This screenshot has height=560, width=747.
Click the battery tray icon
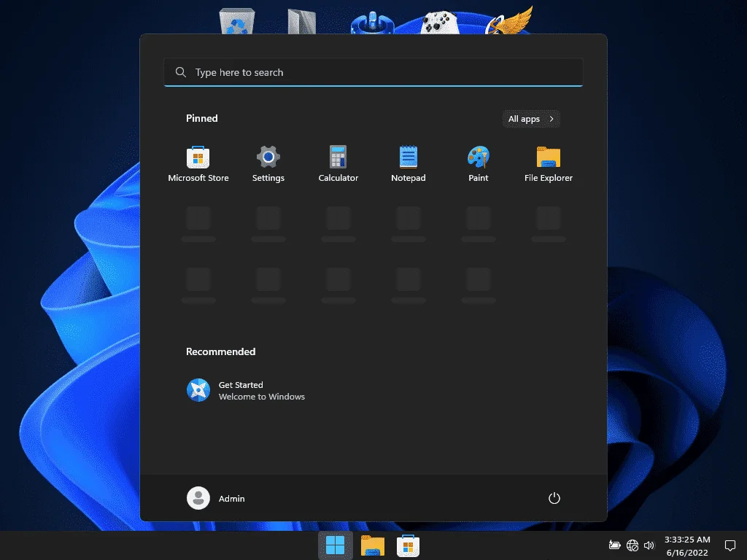pos(614,545)
